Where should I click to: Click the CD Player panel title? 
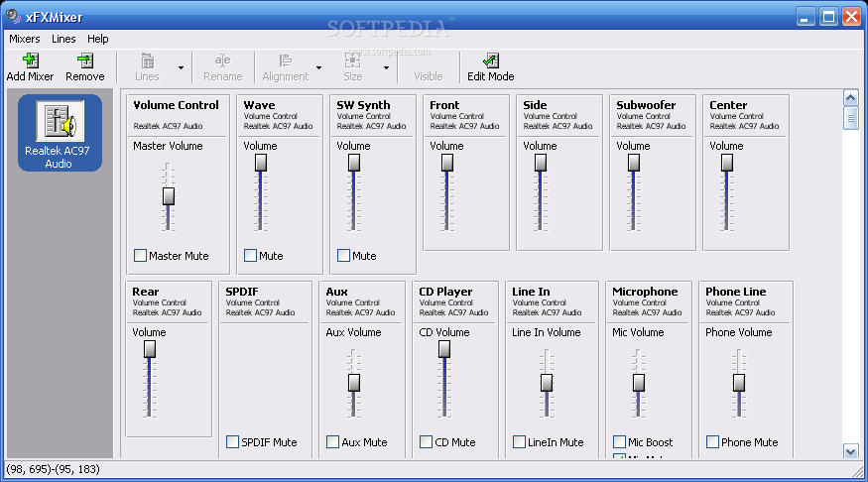point(445,292)
